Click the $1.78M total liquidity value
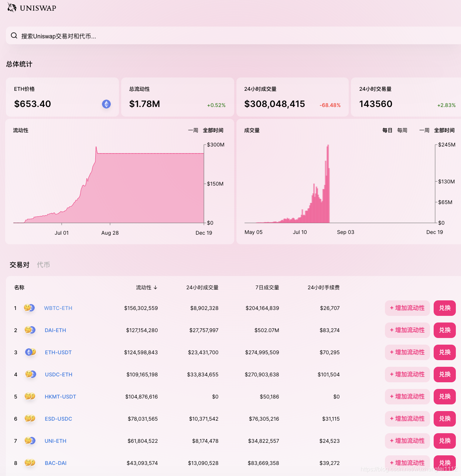This screenshot has height=476, width=461. [x=144, y=104]
